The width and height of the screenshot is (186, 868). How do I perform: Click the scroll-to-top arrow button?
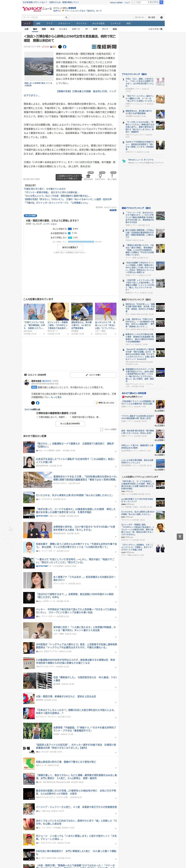(x=180, y=536)
